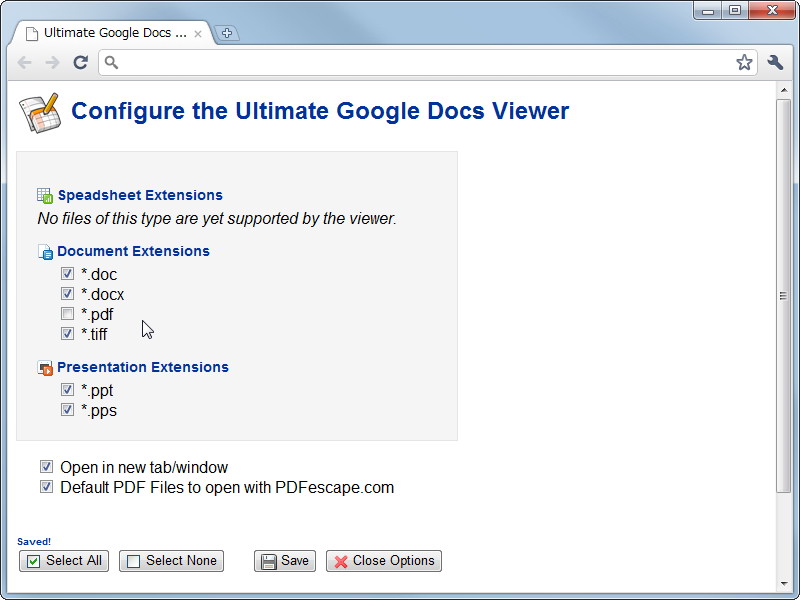The height and width of the screenshot is (600, 800).
Task: Reload the page using the refresh icon
Action: [81, 62]
